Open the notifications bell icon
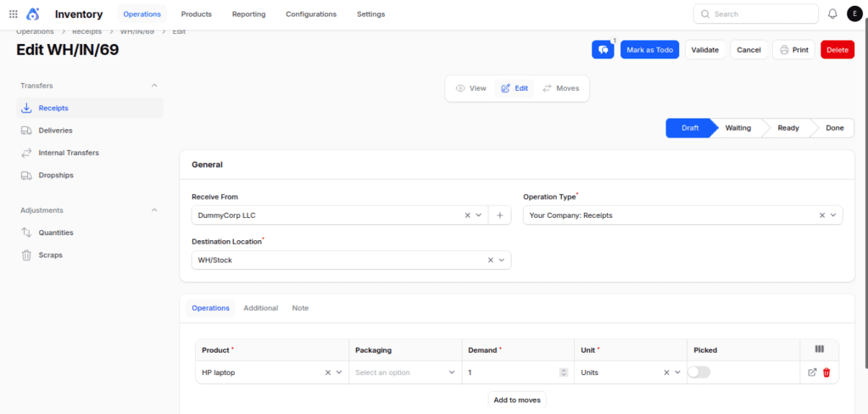The image size is (868, 414). click(832, 14)
